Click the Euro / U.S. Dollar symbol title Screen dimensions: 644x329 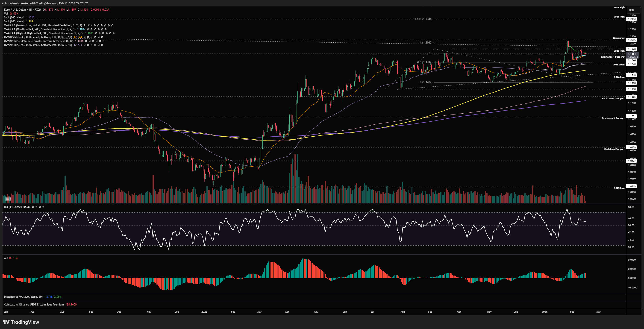[15, 9]
